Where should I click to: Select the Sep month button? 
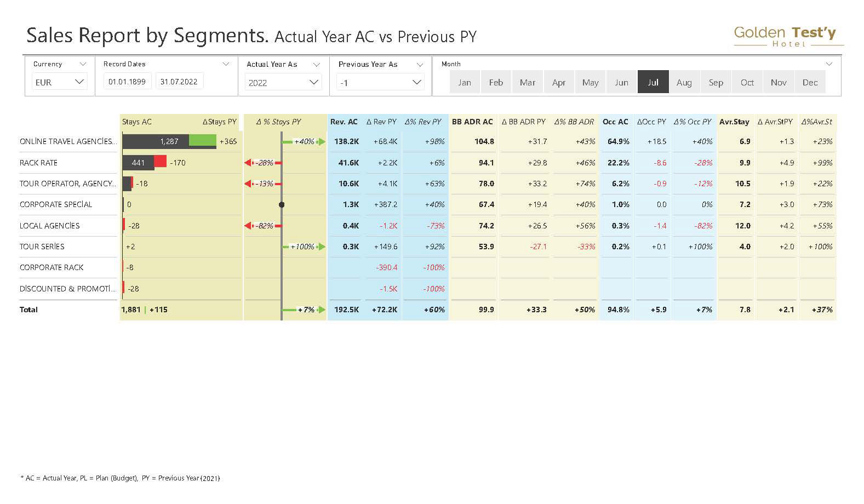pyautogui.click(x=716, y=82)
